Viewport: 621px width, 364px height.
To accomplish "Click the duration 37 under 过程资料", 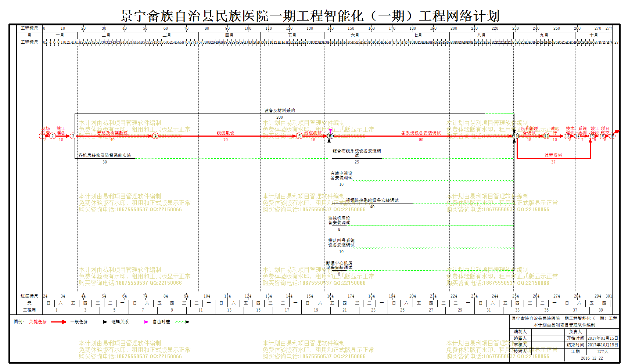I will pos(553,162).
